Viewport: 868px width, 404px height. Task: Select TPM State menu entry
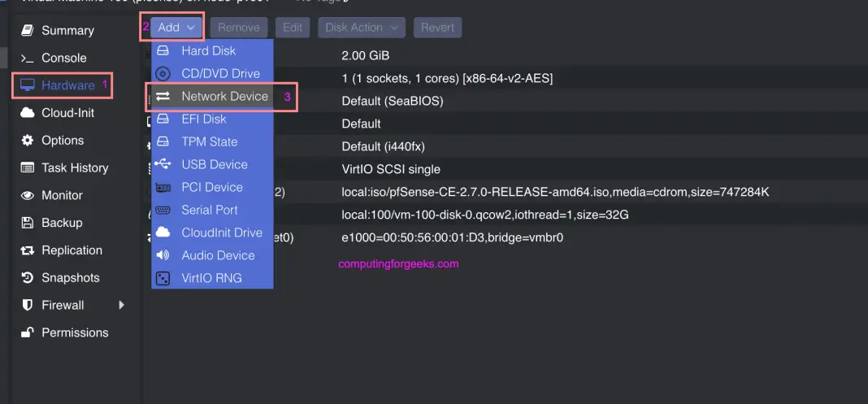pyautogui.click(x=209, y=141)
